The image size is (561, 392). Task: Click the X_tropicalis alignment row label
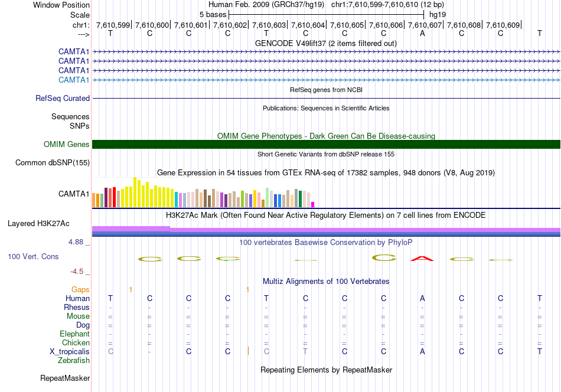70,352
